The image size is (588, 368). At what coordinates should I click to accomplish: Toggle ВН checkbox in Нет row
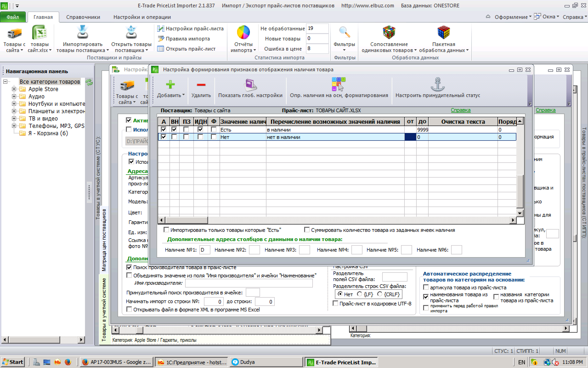(174, 137)
